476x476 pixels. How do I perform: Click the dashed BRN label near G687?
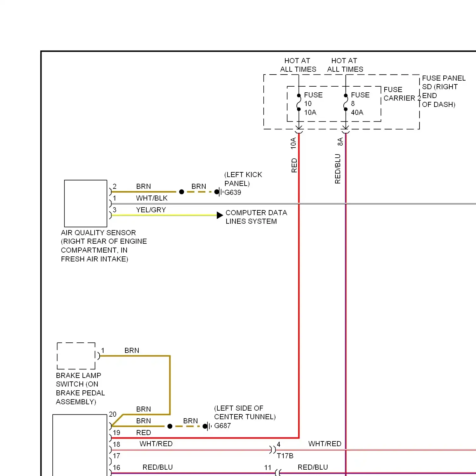coord(190,421)
